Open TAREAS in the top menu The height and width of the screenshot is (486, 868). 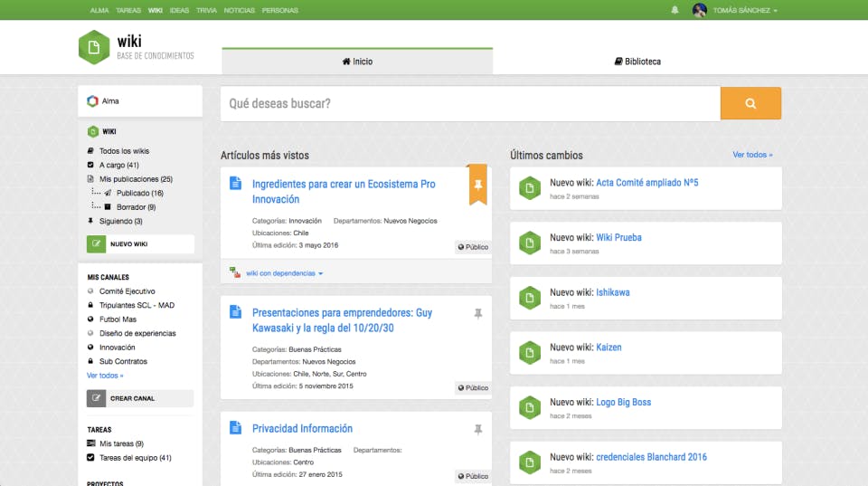[127, 11]
